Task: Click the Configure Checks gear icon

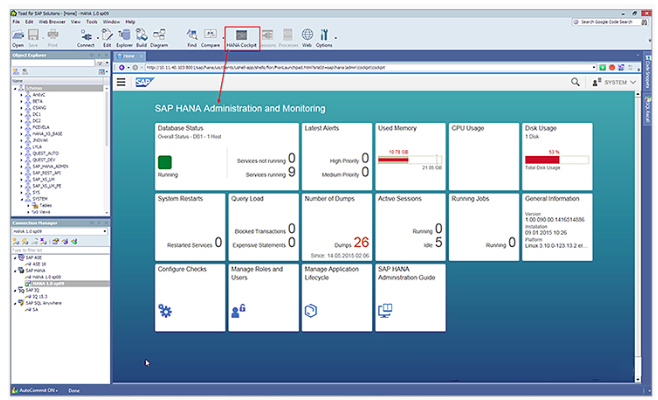Action: [x=165, y=311]
